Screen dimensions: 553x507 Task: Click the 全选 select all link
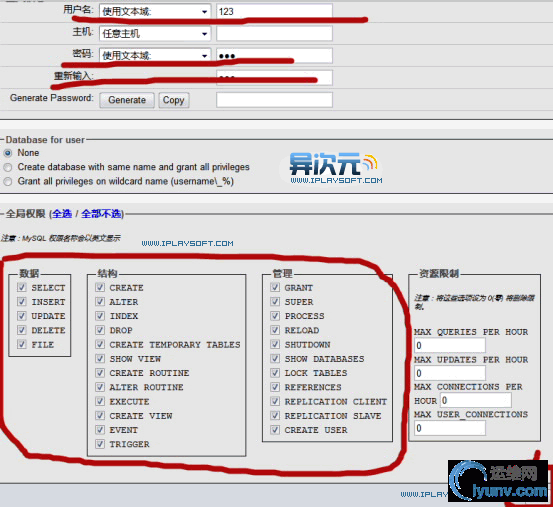point(62,214)
